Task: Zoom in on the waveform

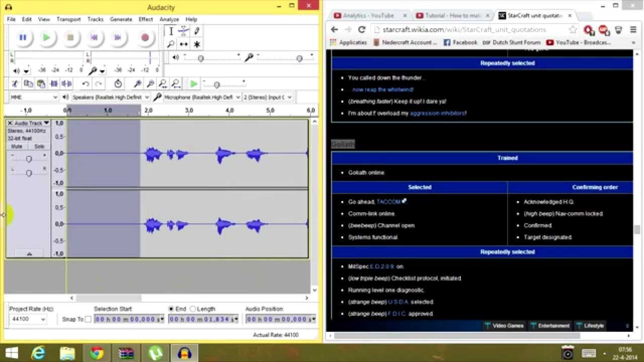Action: tap(137, 84)
